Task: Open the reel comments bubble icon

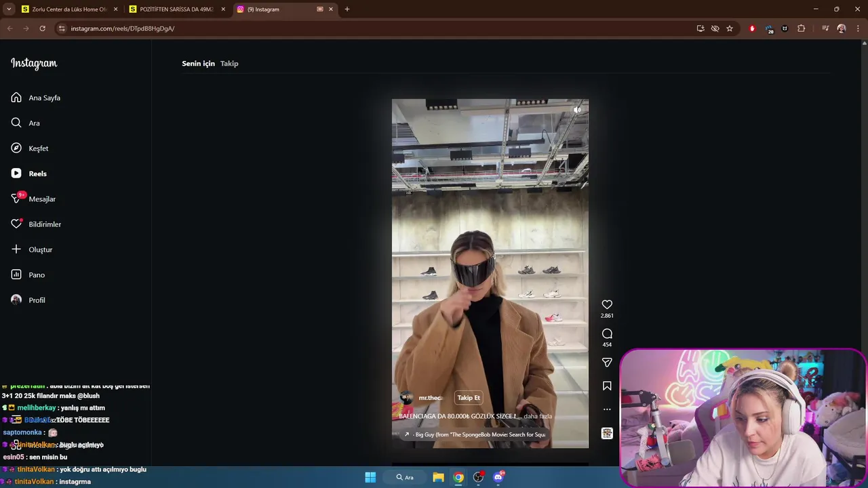Action: pos(607,333)
